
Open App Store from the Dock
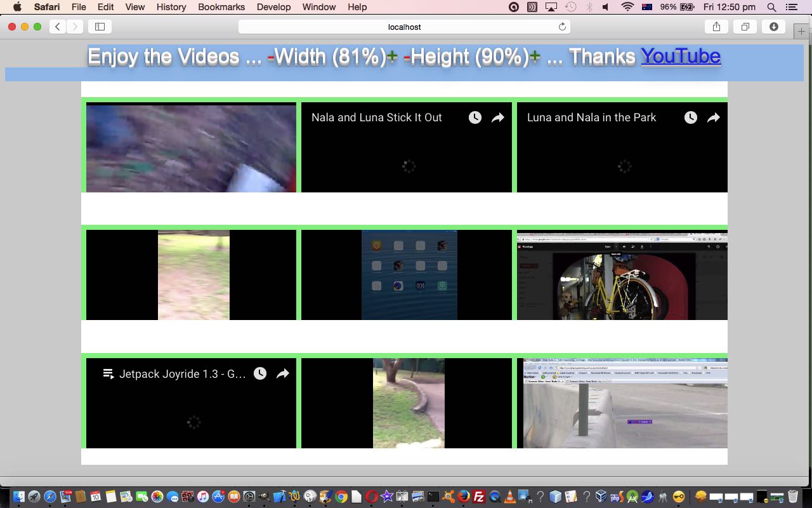pyautogui.click(x=218, y=497)
